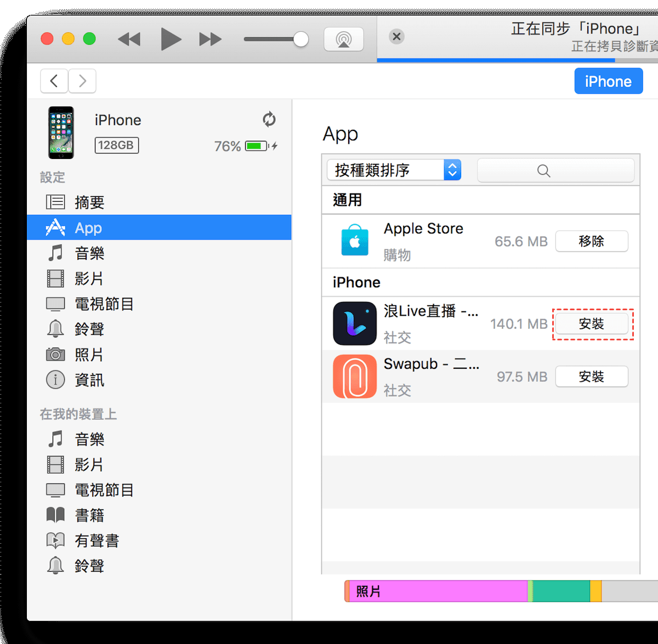Screen dimensions: 658x644
Task: Select 音樂 under 在我的裝置上
Action: point(159,439)
